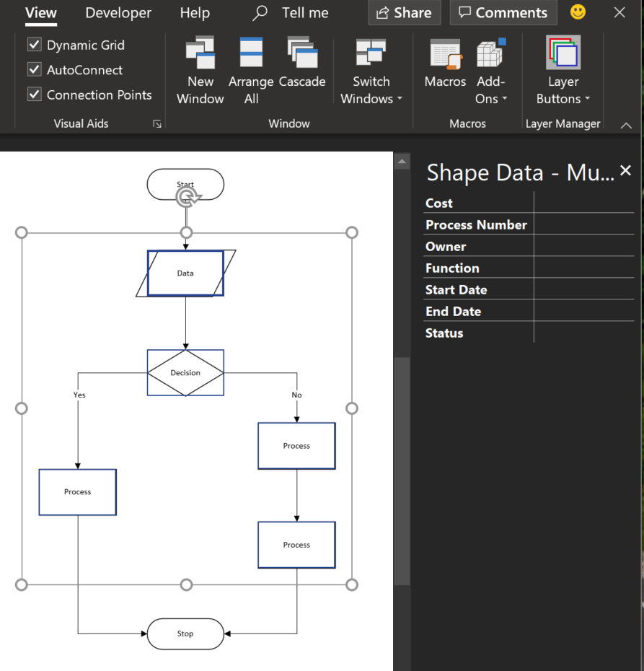Click the Cascade windows icon
Image resolution: width=644 pixels, height=671 pixels.
point(302,53)
